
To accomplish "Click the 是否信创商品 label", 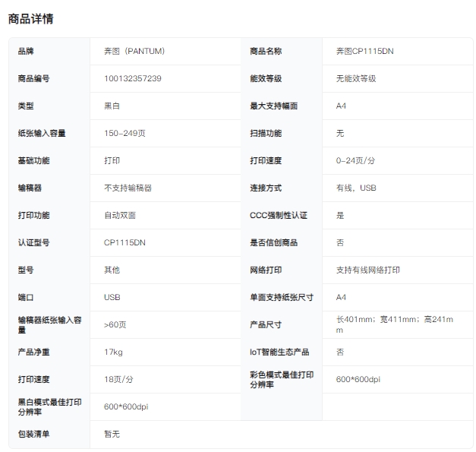I will tap(273, 242).
